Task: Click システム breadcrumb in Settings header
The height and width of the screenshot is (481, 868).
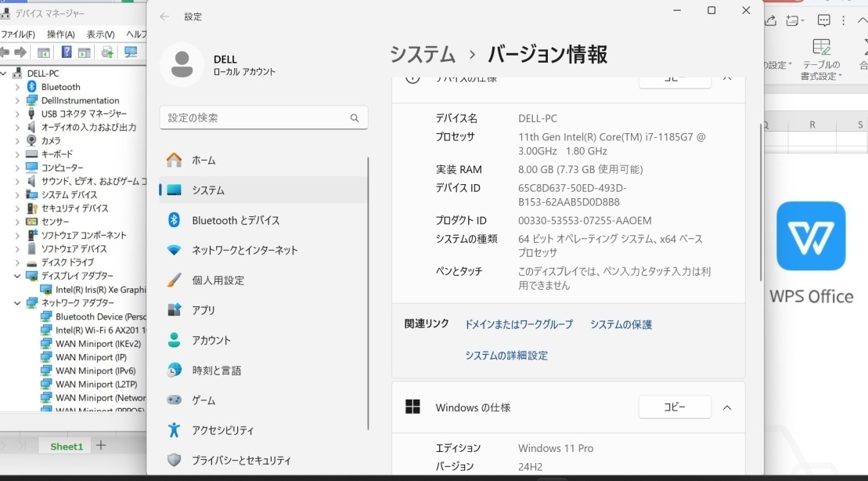Action: coord(423,54)
